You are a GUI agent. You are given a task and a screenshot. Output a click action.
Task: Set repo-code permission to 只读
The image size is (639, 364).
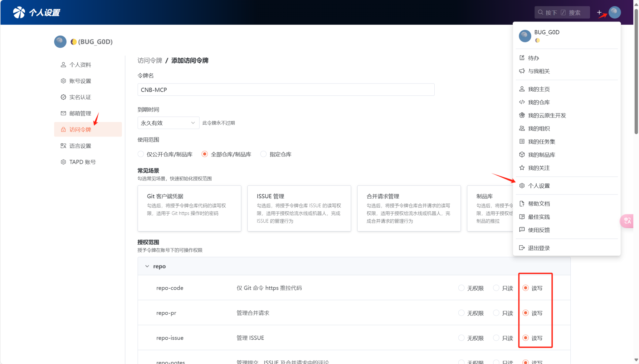click(x=496, y=288)
